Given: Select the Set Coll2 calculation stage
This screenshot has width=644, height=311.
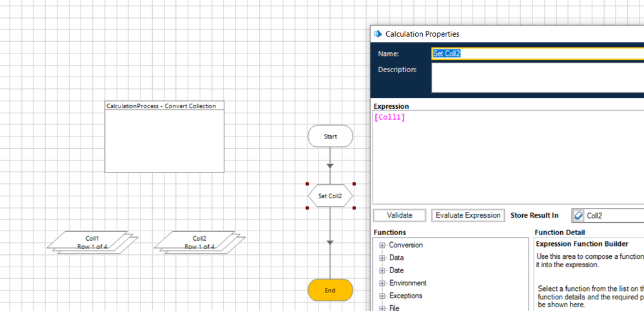Looking at the screenshot, I should click(330, 196).
